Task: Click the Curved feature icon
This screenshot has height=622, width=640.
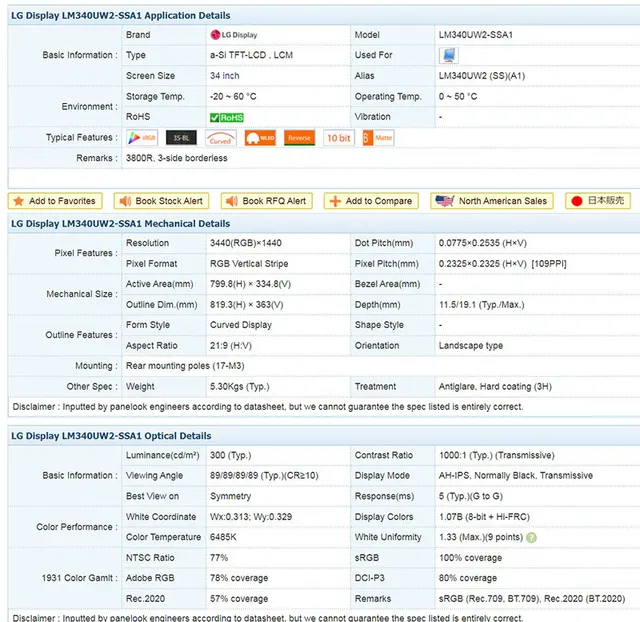Action: click(x=221, y=138)
